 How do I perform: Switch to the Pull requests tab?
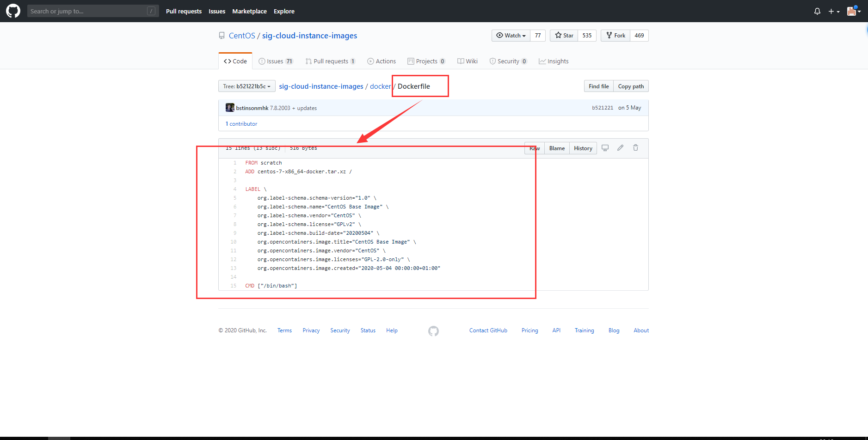pyautogui.click(x=330, y=61)
